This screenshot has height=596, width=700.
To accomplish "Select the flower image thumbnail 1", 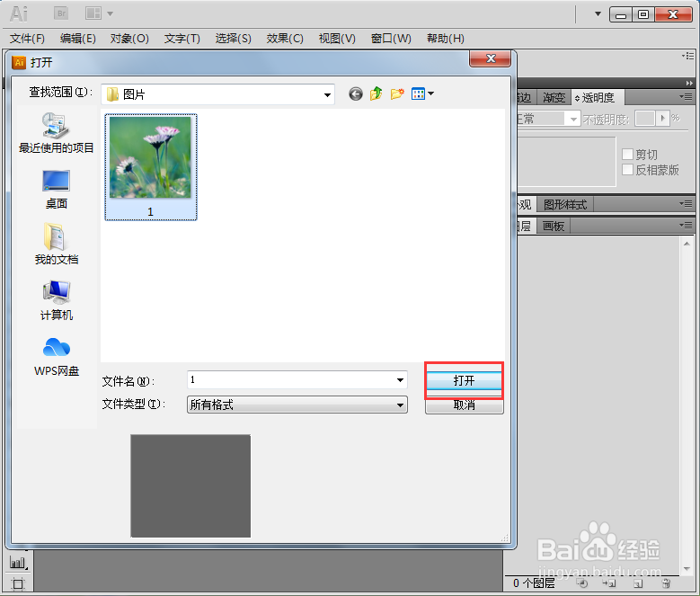I will coord(150,167).
